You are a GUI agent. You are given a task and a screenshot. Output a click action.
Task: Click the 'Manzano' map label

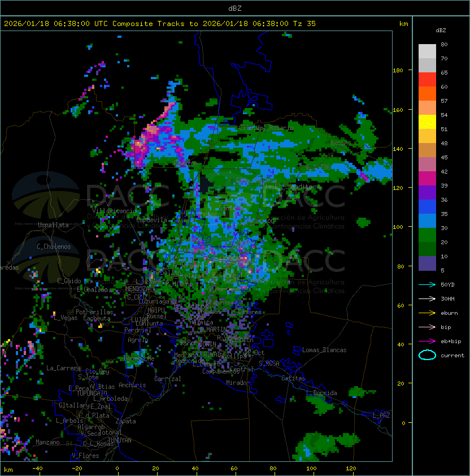47,442
